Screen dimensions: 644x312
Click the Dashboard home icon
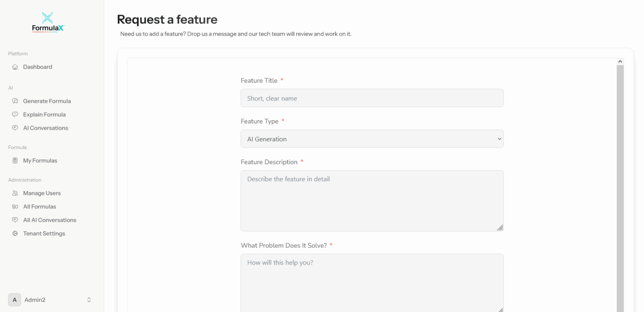pos(15,67)
